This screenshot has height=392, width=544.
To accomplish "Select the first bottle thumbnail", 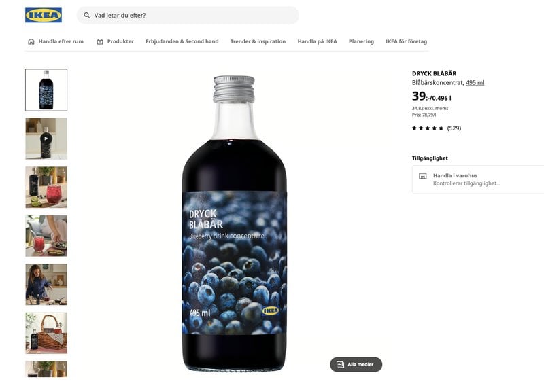I will [46, 90].
